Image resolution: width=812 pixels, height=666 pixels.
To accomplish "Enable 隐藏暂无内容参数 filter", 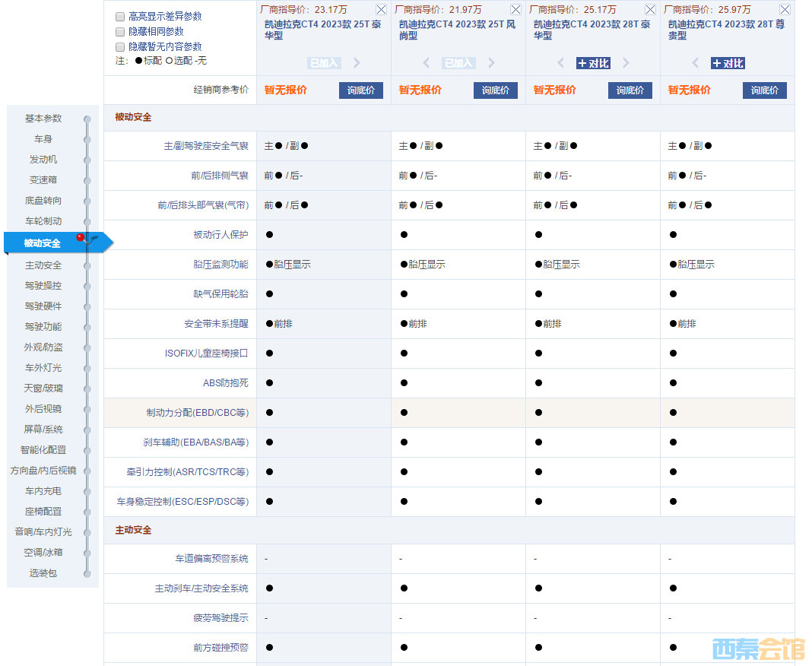I will coord(118,46).
